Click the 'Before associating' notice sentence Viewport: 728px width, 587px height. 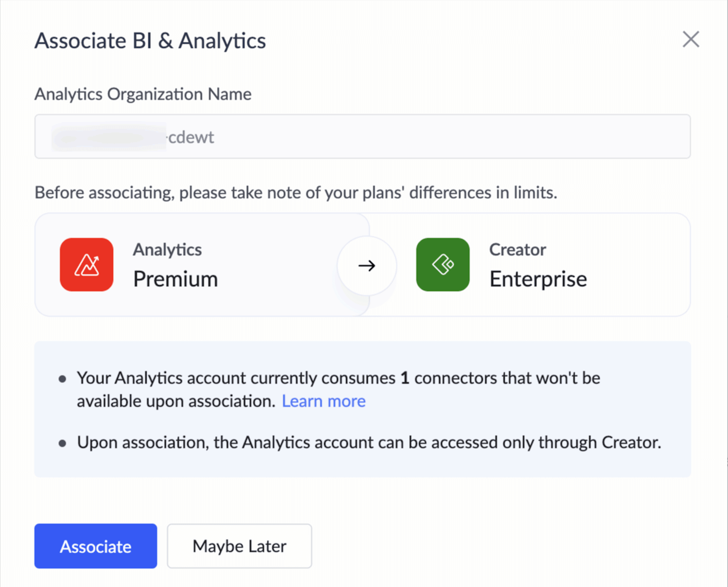(296, 193)
